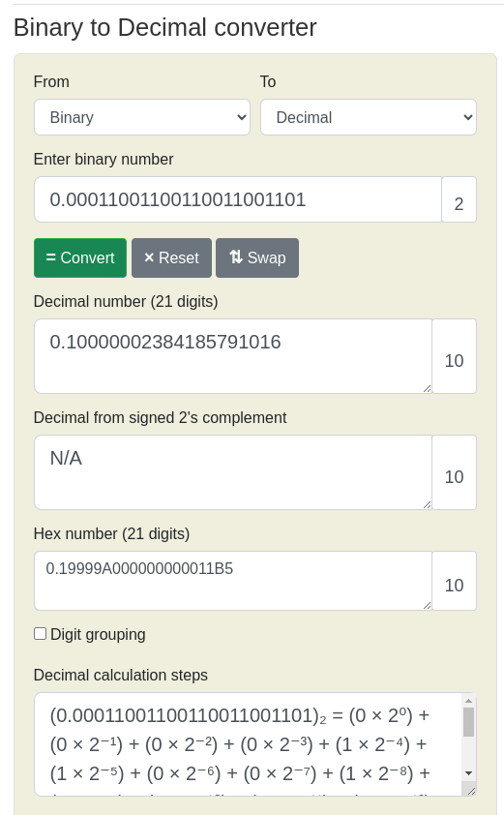
Task: Click in the Decimal number output box
Action: point(233,356)
